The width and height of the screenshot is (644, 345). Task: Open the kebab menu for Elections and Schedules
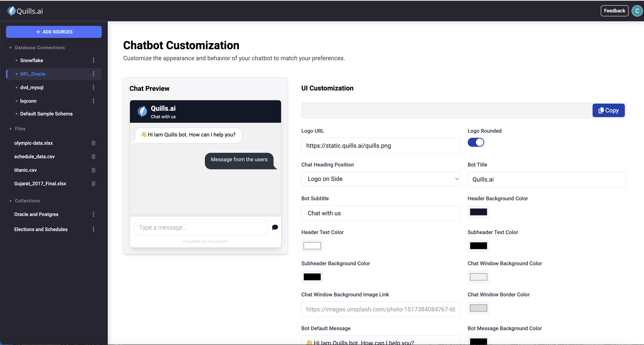94,229
